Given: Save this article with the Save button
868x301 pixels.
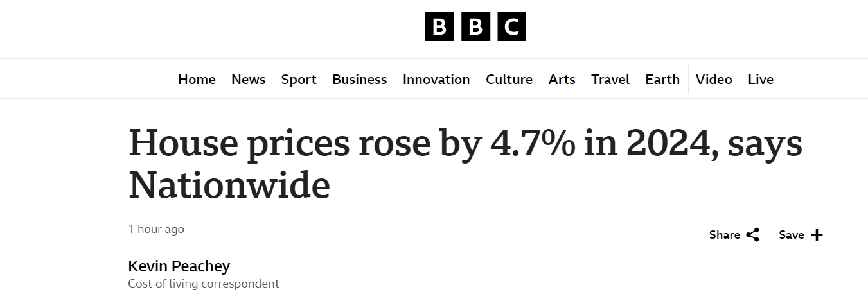Looking at the screenshot, I should (792, 235).
